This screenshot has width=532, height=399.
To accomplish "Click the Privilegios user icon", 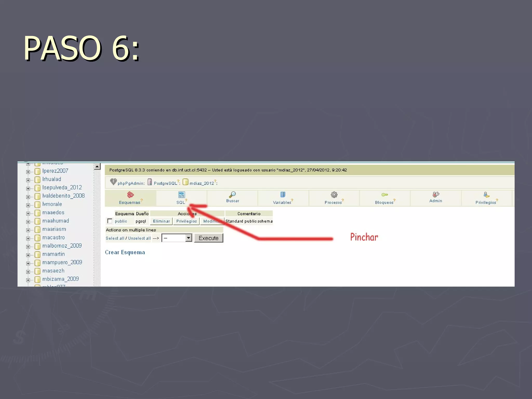I will [486, 195].
